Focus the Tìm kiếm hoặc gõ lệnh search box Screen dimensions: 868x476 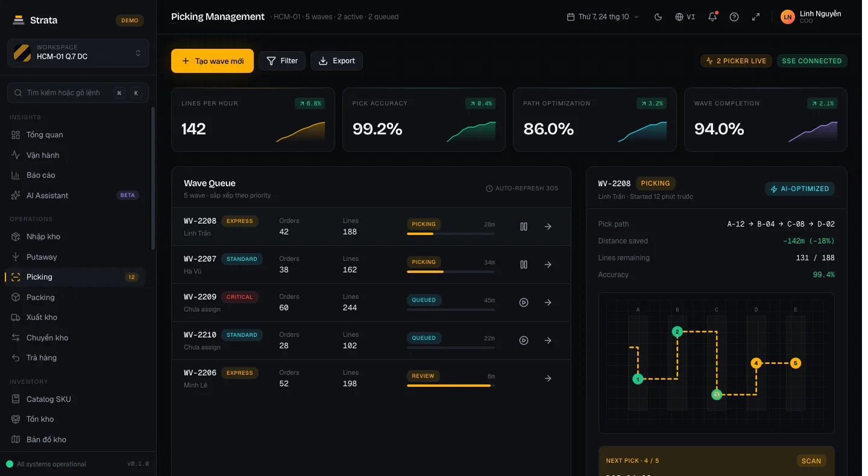78,93
